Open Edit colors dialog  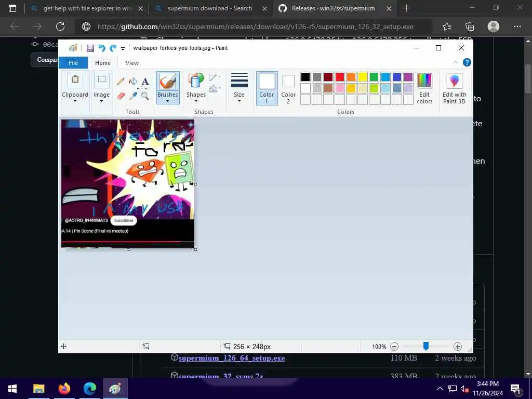click(424, 88)
